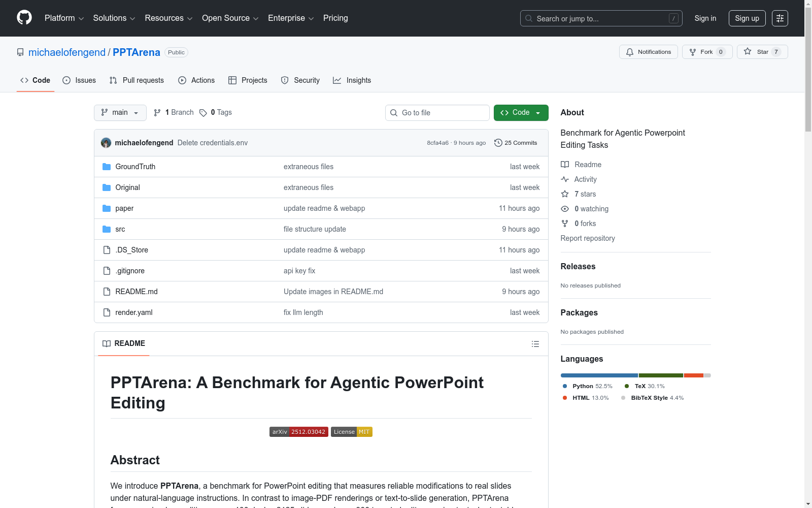Screen dimensions: 812x508
Task: Switch to the Security tab
Action: pyautogui.click(x=300, y=80)
